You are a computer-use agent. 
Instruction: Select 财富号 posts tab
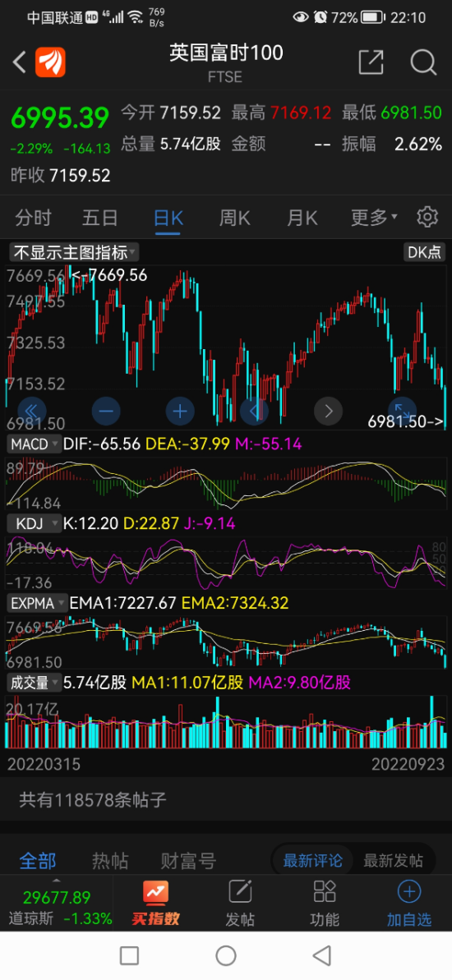(188, 861)
